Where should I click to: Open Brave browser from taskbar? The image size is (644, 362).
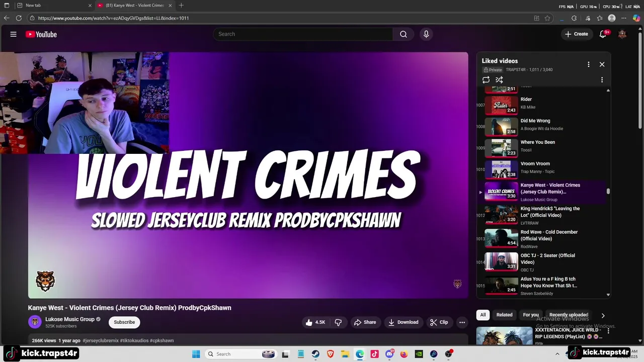click(x=330, y=354)
